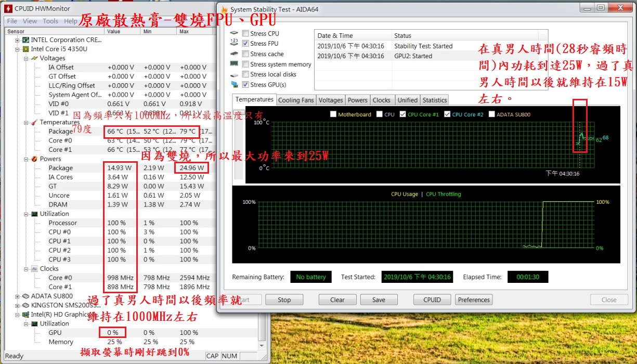Click the Elapsed Time value 00:01:30

tap(527, 278)
